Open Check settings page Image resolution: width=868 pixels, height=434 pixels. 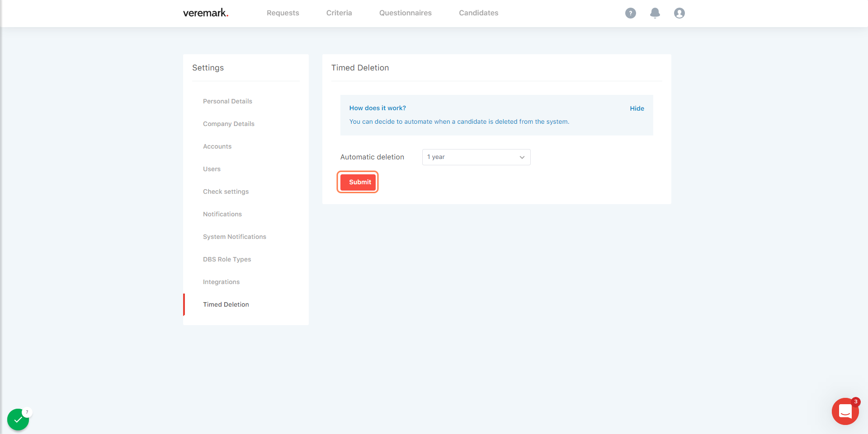coord(226,191)
